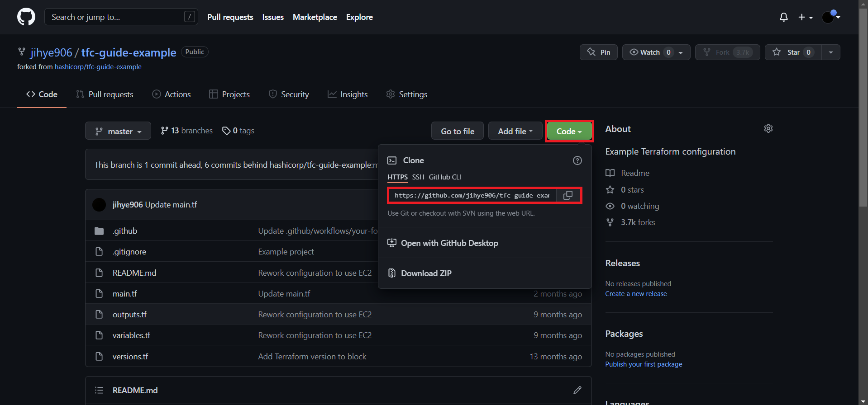Image resolution: width=868 pixels, height=405 pixels.
Task: Click Create a new release link
Action: click(636, 294)
